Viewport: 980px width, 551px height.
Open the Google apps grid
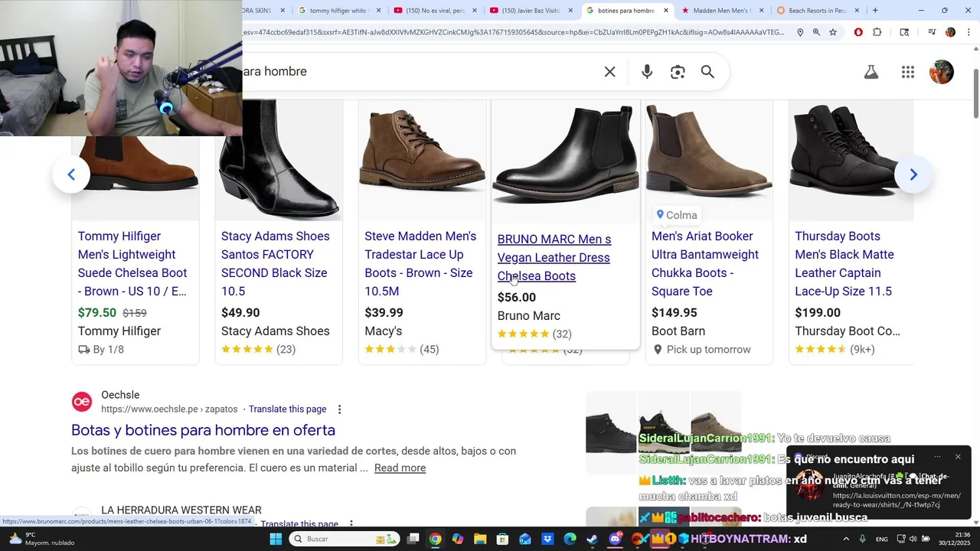[908, 72]
